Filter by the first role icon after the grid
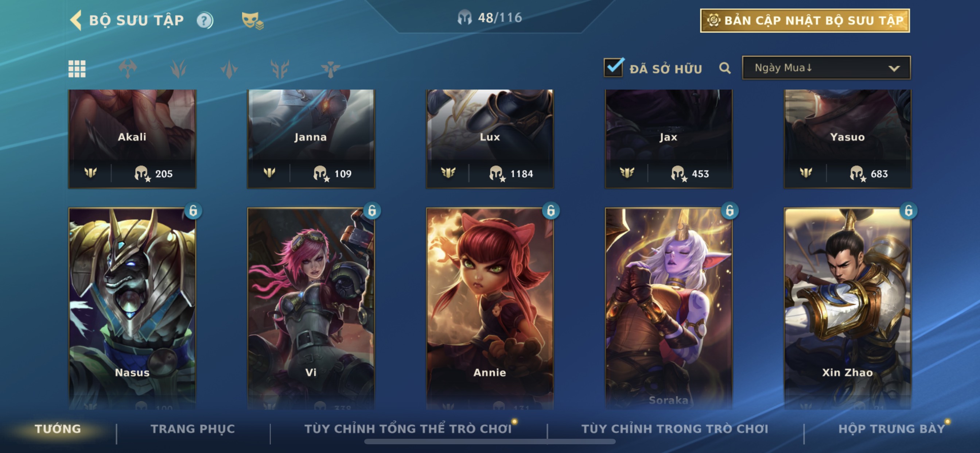The height and width of the screenshot is (453, 980). point(128,69)
